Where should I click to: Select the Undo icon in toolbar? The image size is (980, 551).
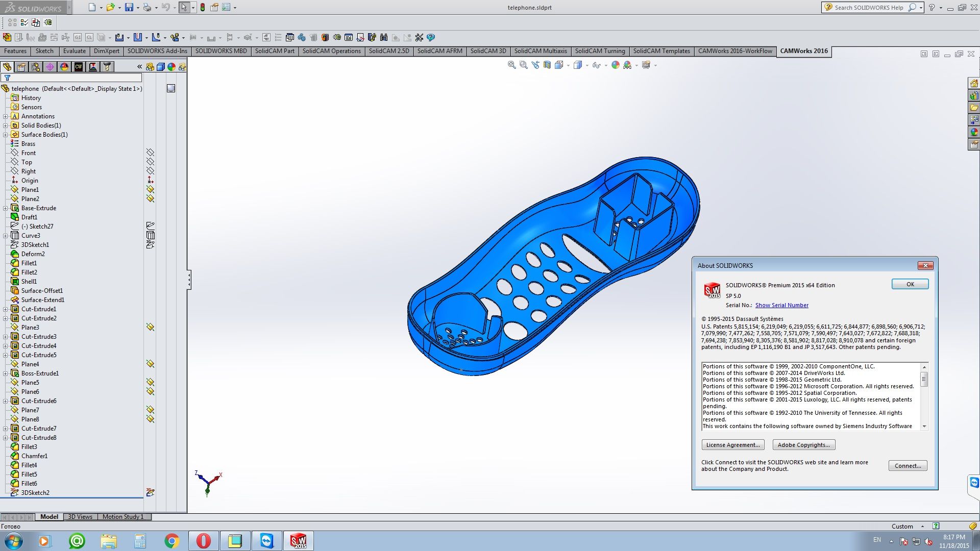click(165, 8)
